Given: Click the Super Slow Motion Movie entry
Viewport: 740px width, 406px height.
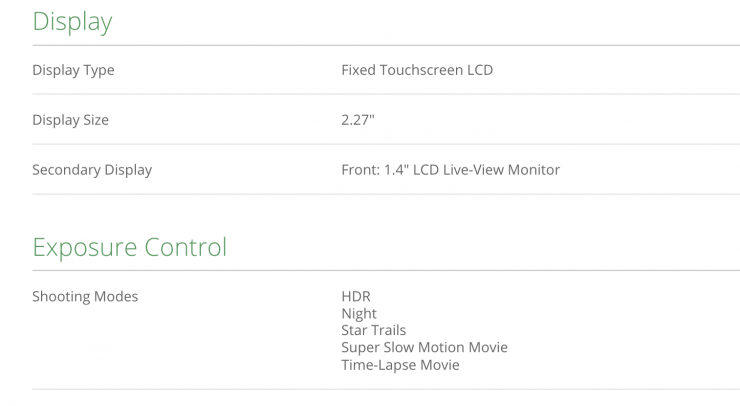Looking at the screenshot, I should pos(424,347).
